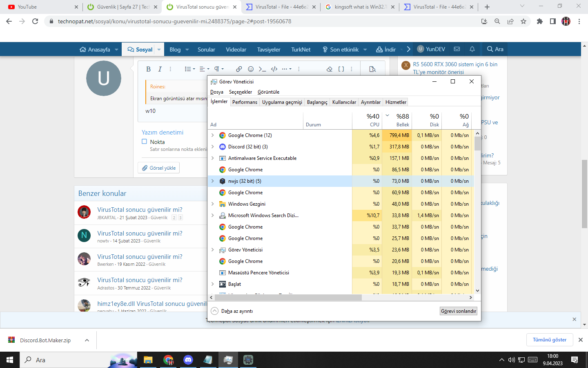This screenshot has width=588, height=368.
Task: Click the Görevi sonlandır button
Action: [459, 311]
